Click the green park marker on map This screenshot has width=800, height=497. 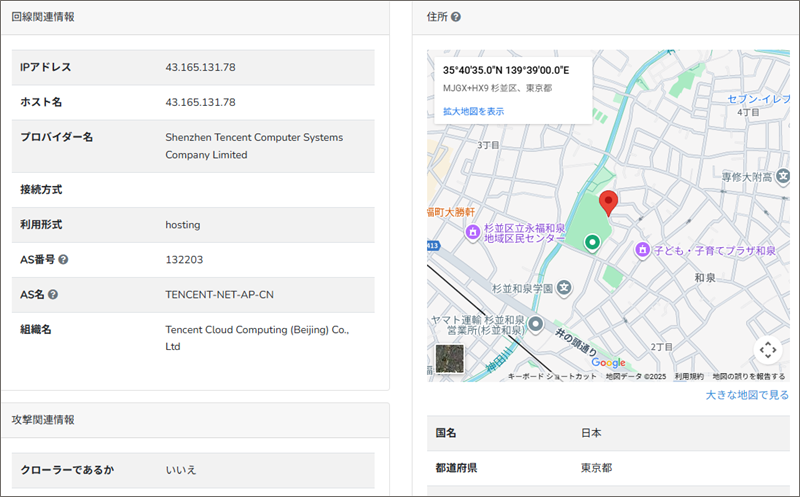click(592, 242)
